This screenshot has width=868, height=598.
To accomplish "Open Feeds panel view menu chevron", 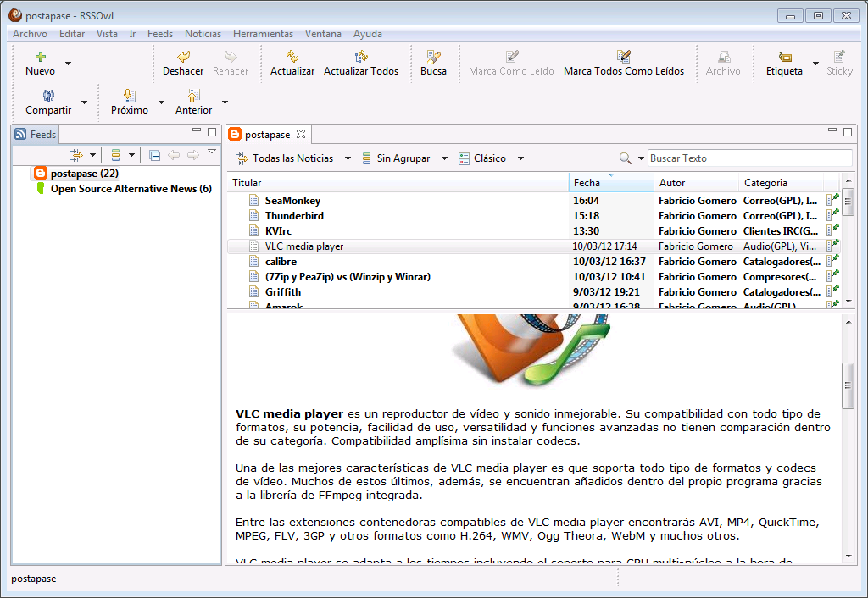I will [x=211, y=151].
